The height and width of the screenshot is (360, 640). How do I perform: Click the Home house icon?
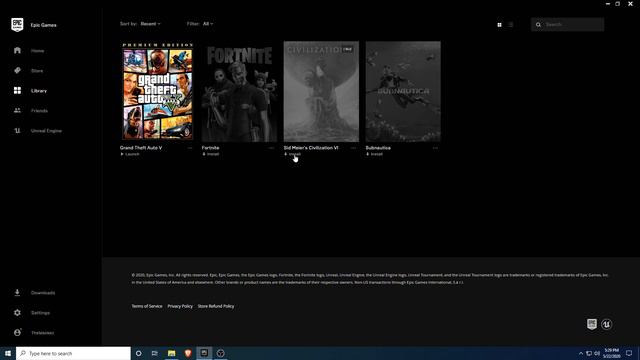[x=17, y=50]
